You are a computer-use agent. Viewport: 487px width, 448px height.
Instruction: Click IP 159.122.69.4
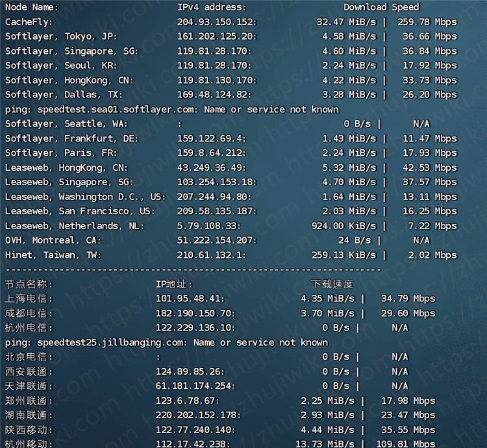pos(211,138)
